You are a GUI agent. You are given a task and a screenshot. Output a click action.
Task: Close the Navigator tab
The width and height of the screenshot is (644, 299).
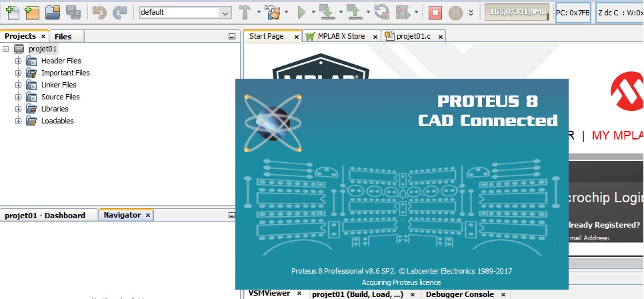click(x=148, y=215)
